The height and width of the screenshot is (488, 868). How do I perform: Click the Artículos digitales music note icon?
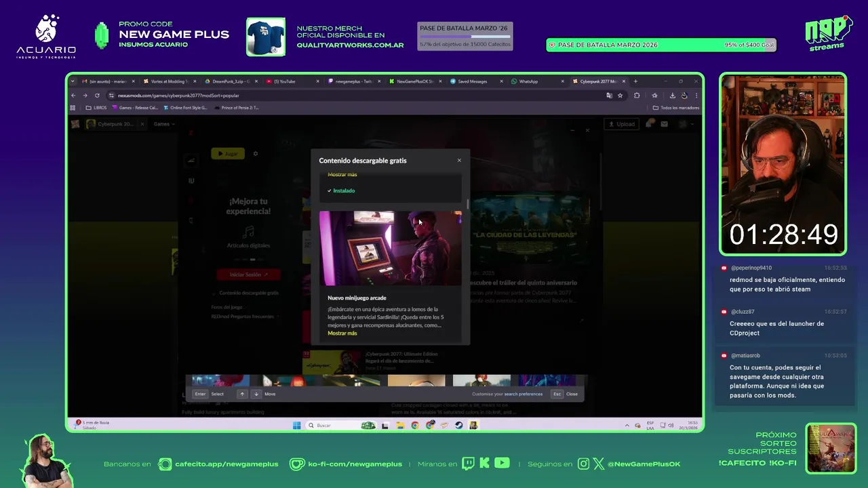pos(249,232)
